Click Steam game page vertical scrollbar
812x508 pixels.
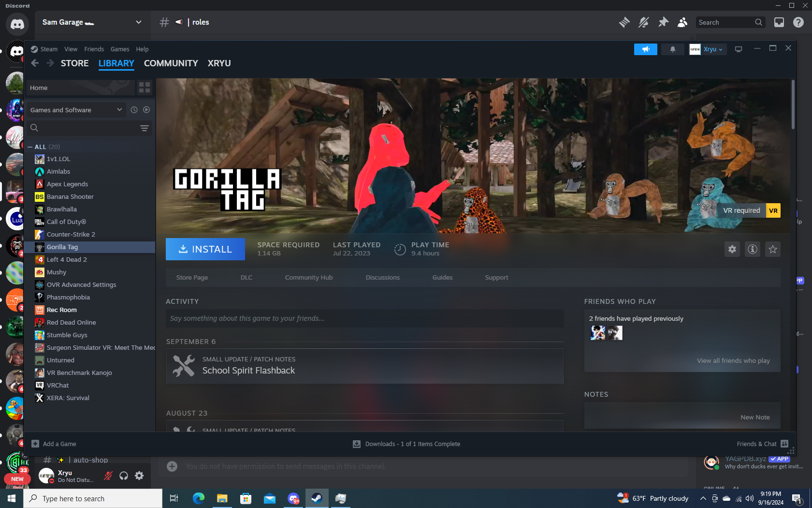(x=793, y=105)
